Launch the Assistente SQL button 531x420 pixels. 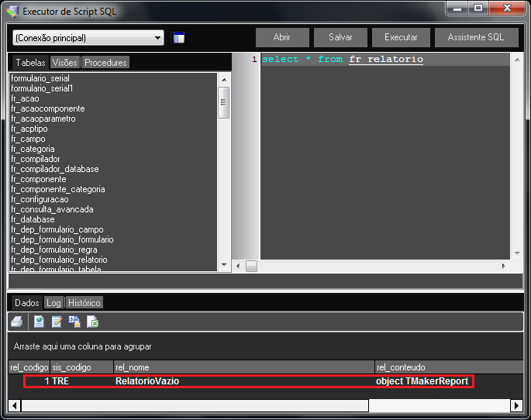(x=477, y=37)
